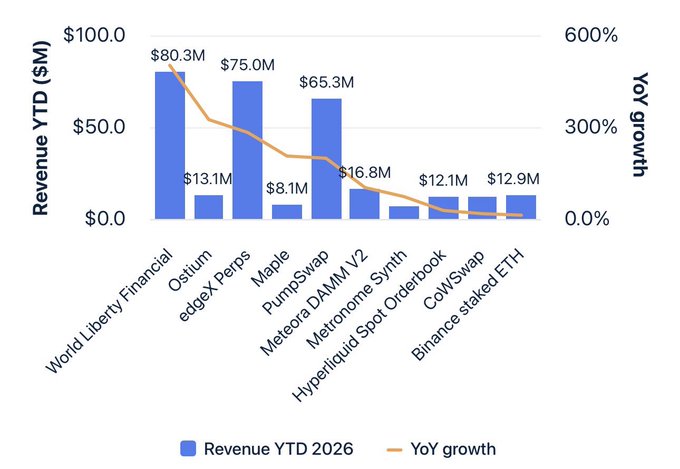
Task: Click the YoY growth legend label
Action: [453, 449]
